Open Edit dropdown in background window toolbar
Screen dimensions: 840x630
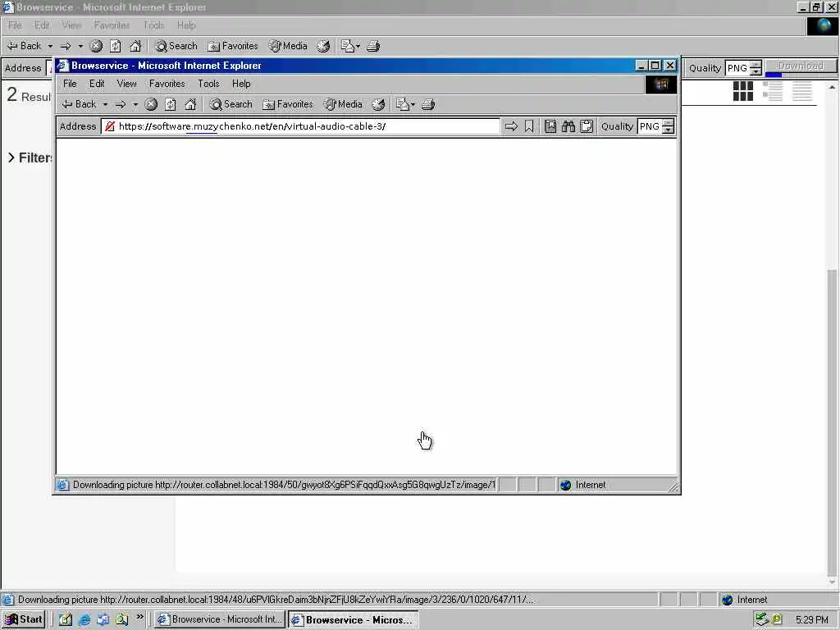click(x=350, y=46)
